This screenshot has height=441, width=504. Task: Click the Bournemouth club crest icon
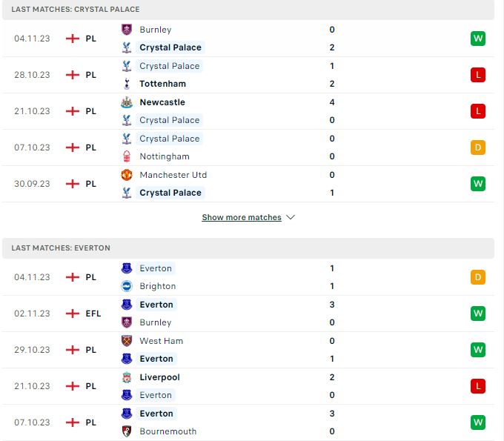coord(127,431)
